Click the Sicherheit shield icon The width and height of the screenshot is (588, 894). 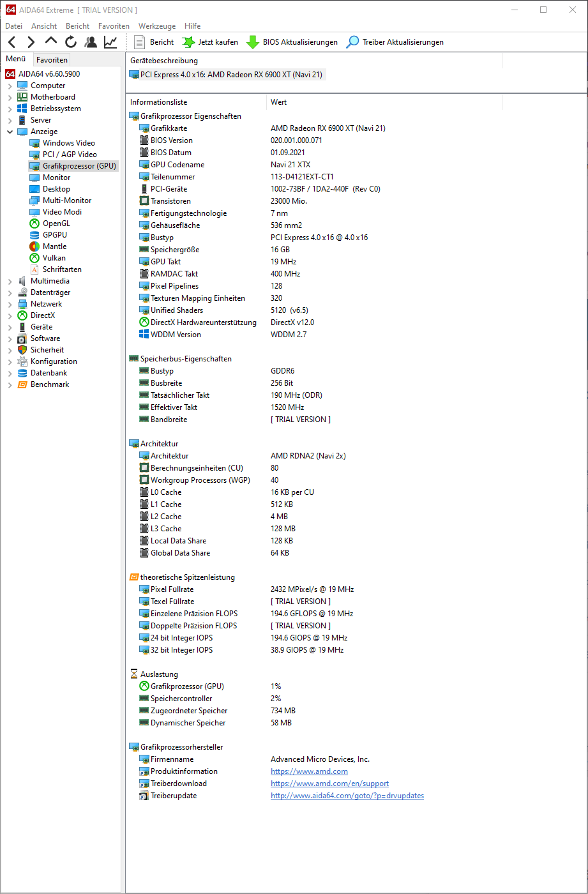(22, 350)
